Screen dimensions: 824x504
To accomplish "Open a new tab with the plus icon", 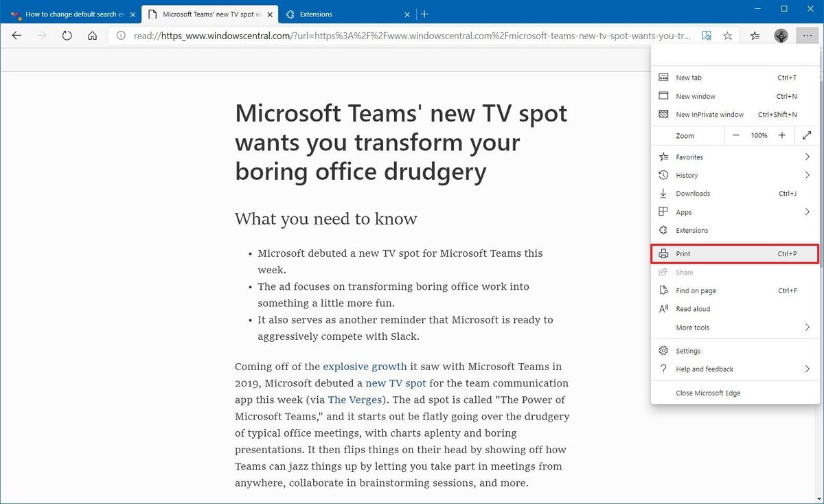I will pos(424,14).
